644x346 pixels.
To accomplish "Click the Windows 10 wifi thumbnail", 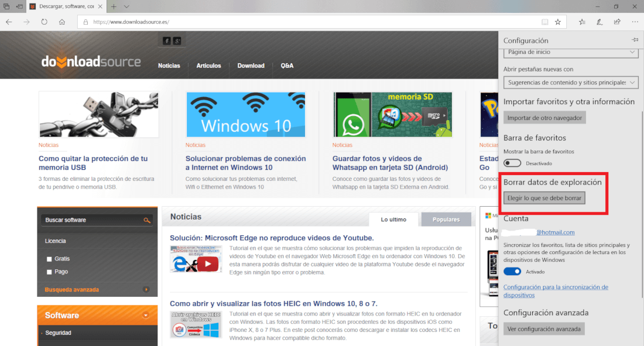I will click(x=246, y=114).
